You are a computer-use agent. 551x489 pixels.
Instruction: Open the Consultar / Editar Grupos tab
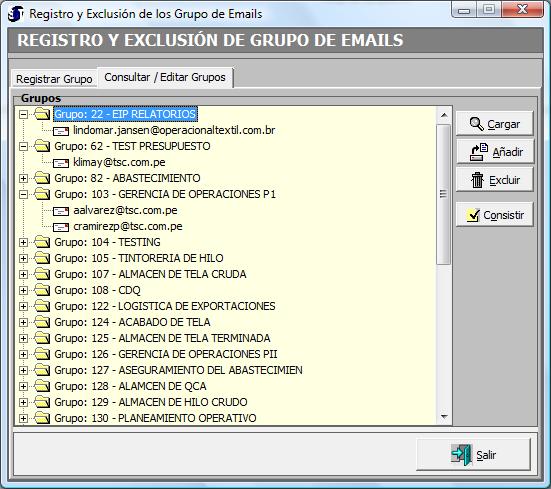[165, 77]
